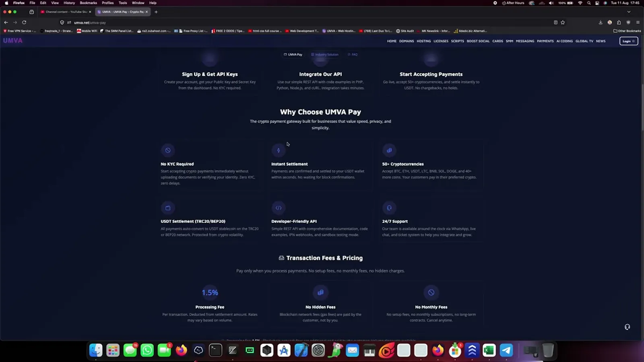This screenshot has width=644, height=362.
Task: Open the Tools menu
Action: coord(123,3)
